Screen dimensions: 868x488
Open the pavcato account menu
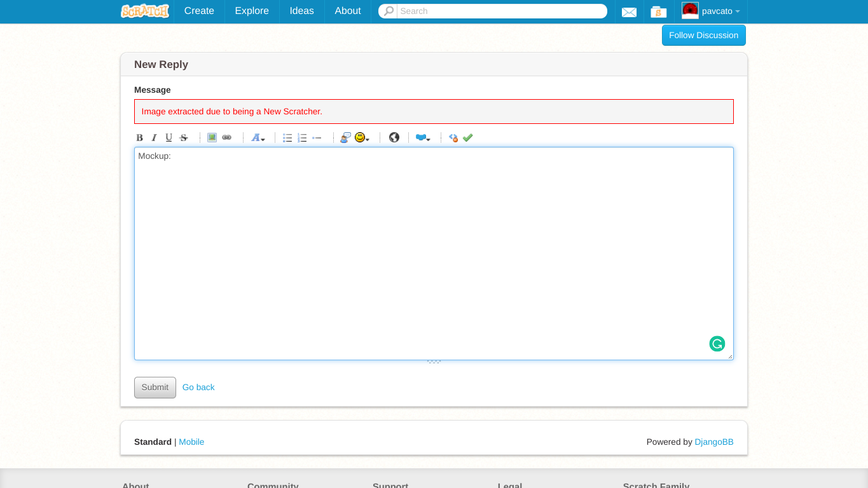tap(711, 11)
